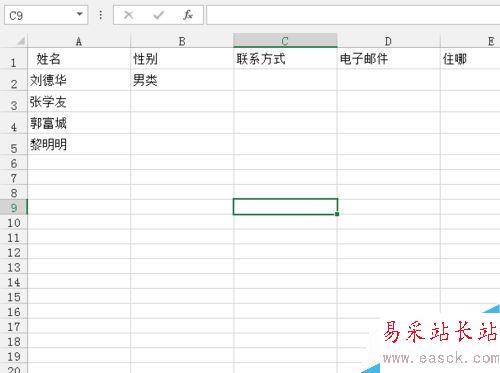Select row 6 header
Viewport: 500px width, 373px height.
click(x=14, y=163)
